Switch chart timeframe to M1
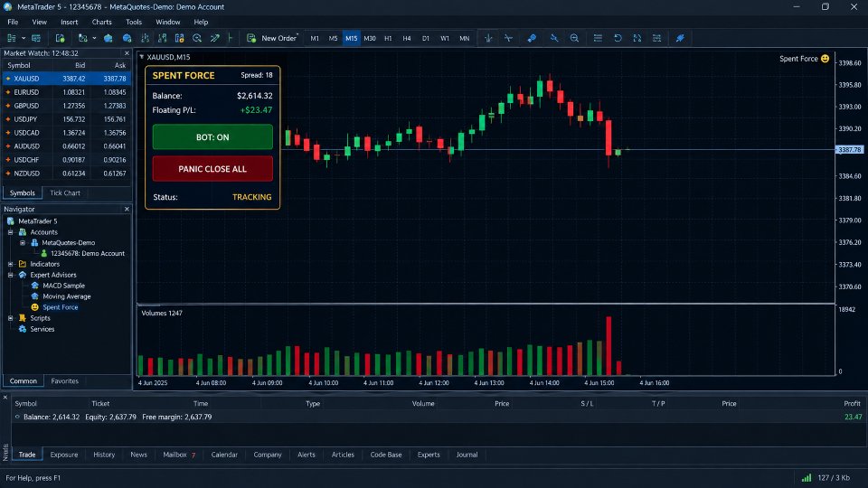Viewport: 868px width, 488px height. tap(315, 38)
